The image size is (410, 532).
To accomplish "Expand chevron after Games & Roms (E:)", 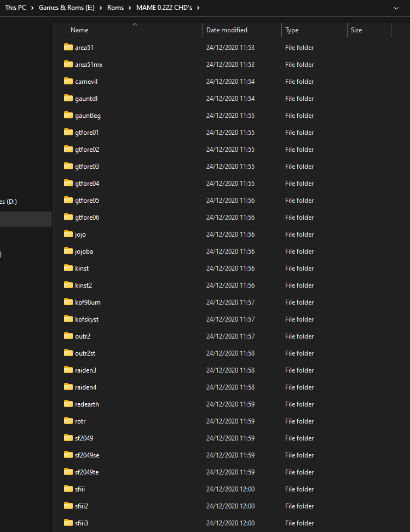I will click(101, 8).
